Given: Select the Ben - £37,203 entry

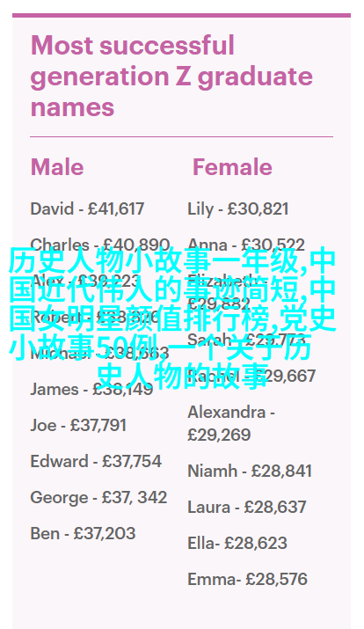Looking at the screenshot, I should 83,533.
